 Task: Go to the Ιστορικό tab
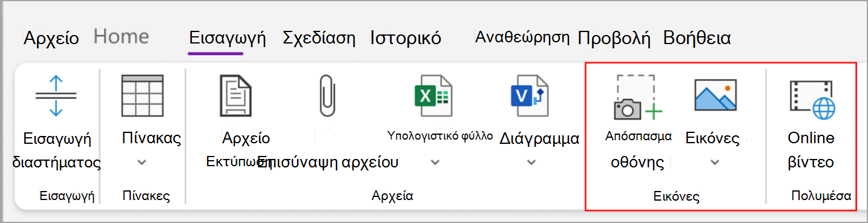[x=406, y=39]
